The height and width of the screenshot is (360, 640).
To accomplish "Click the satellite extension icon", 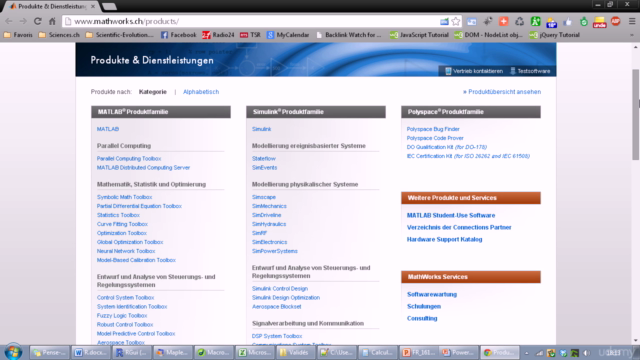I will click(x=488, y=21).
